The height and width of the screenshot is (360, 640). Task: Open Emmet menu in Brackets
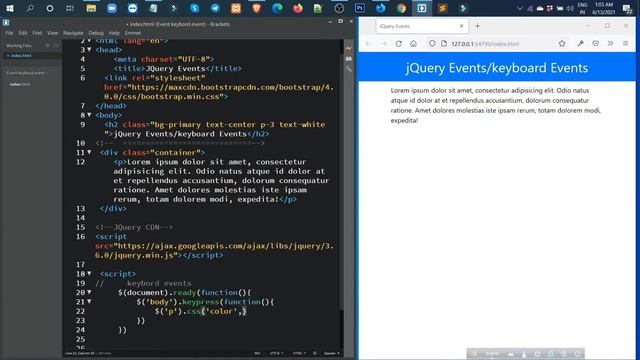click(133, 33)
